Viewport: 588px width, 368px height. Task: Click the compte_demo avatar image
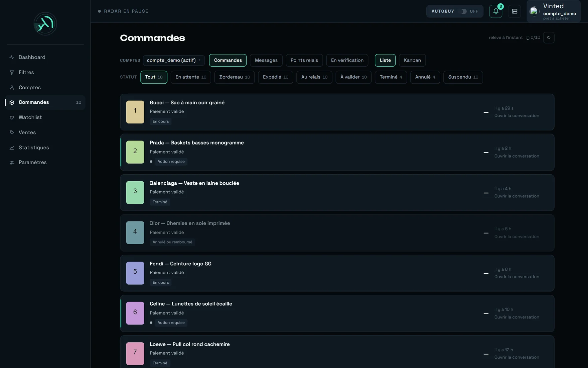[534, 11]
